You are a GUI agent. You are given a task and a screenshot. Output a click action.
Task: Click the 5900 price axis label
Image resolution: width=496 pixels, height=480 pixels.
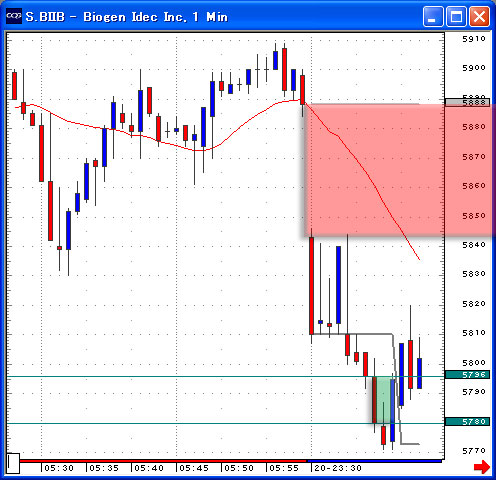click(x=474, y=68)
